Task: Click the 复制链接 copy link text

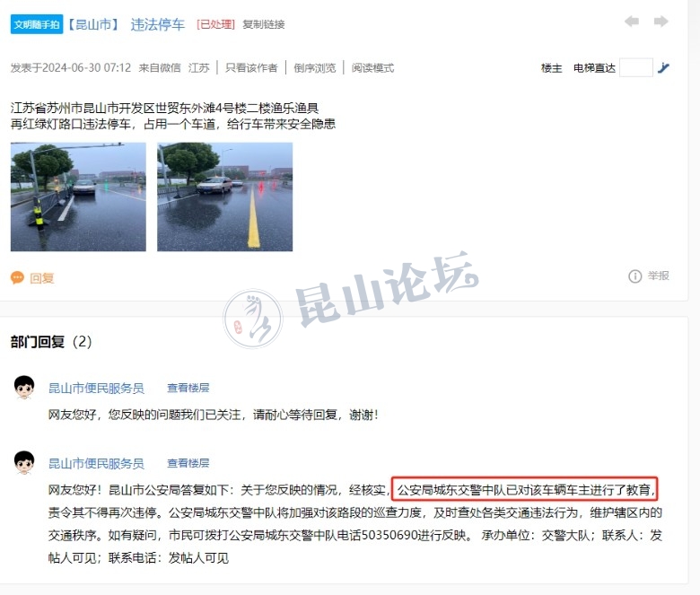Action: pos(263,24)
